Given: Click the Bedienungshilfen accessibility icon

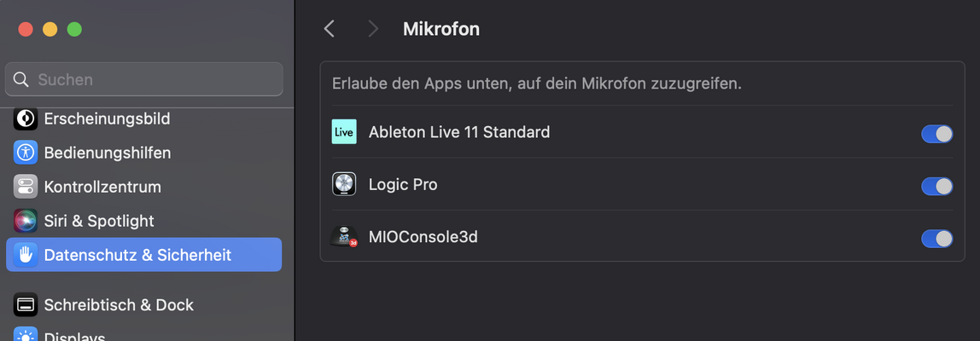Looking at the screenshot, I should (x=26, y=153).
